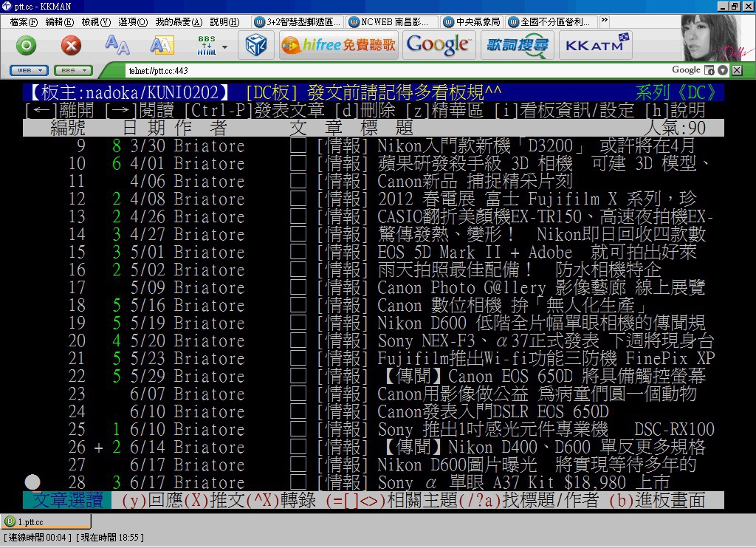Select article 17 Canon Photo G@llery post
The height and width of the screenshot is (548, 756).
pos(373,287)
